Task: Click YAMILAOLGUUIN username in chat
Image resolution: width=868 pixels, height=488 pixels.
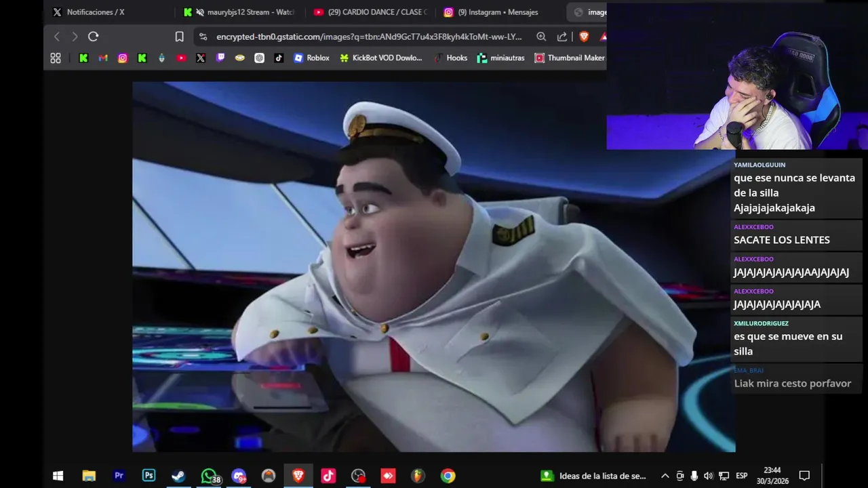Action: (x=759, y=165)
